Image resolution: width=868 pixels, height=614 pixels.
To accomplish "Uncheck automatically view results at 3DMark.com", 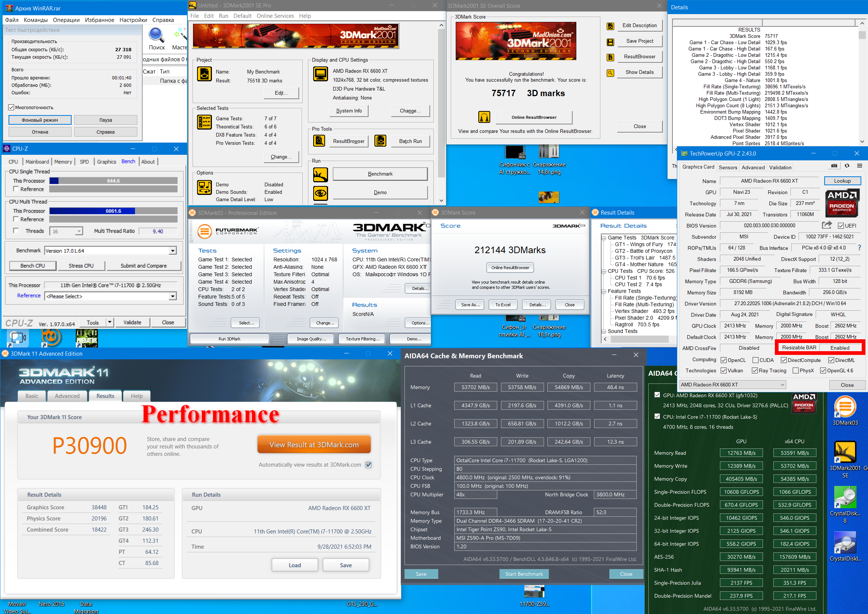I will pos(369,465).
